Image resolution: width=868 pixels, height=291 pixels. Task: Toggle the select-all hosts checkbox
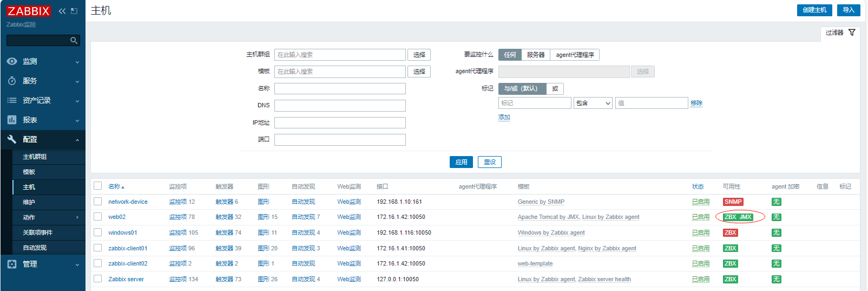pos(98,186)
